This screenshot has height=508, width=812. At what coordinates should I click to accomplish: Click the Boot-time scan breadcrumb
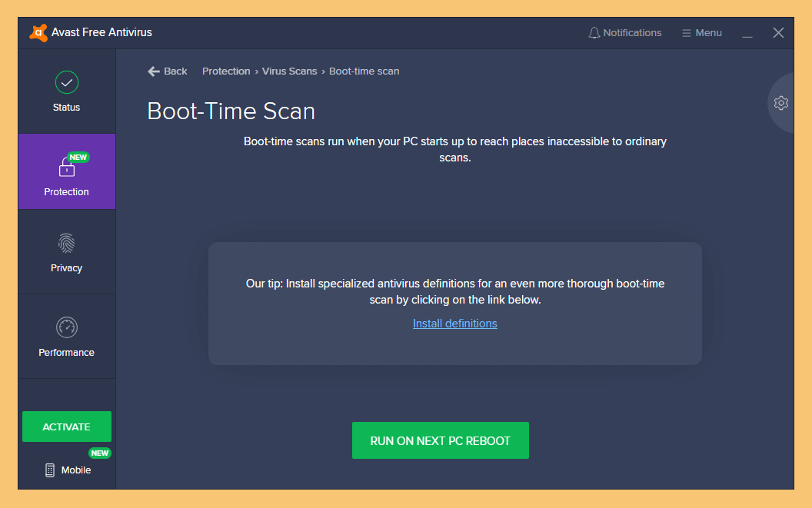364,71
